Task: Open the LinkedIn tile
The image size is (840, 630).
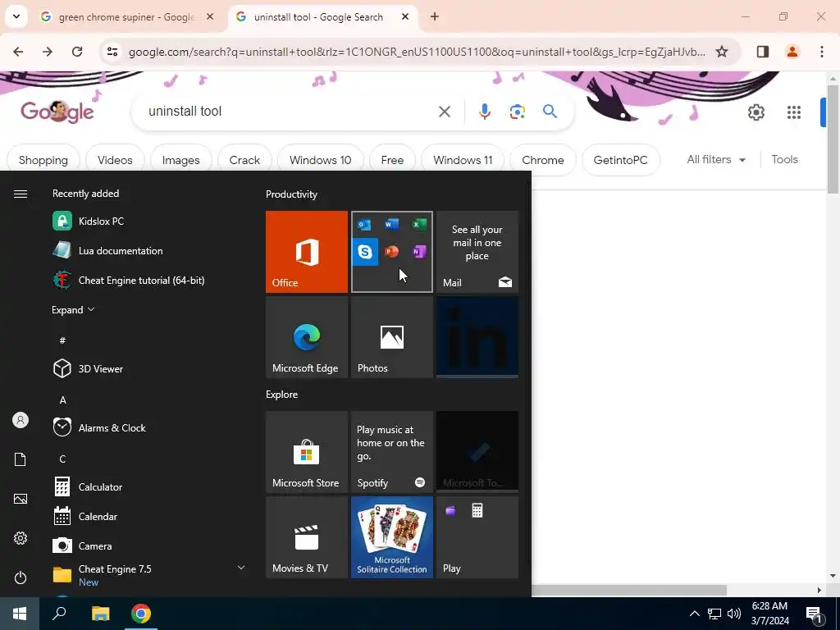Action: [477, 337]
